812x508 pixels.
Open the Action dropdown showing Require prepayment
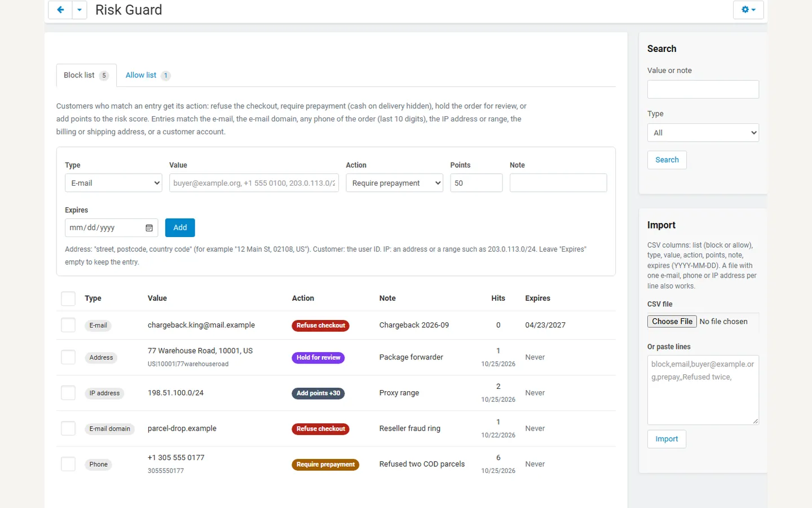pos(395,183)
